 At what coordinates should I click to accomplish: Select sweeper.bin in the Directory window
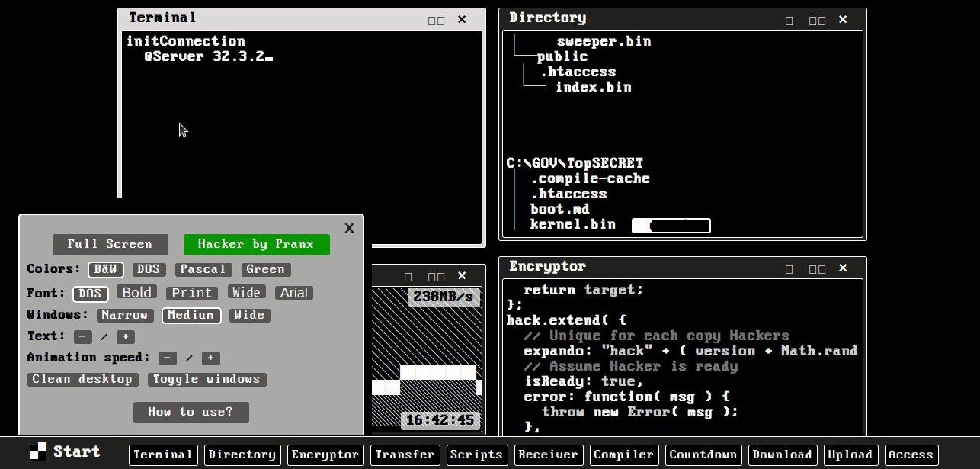602,41
